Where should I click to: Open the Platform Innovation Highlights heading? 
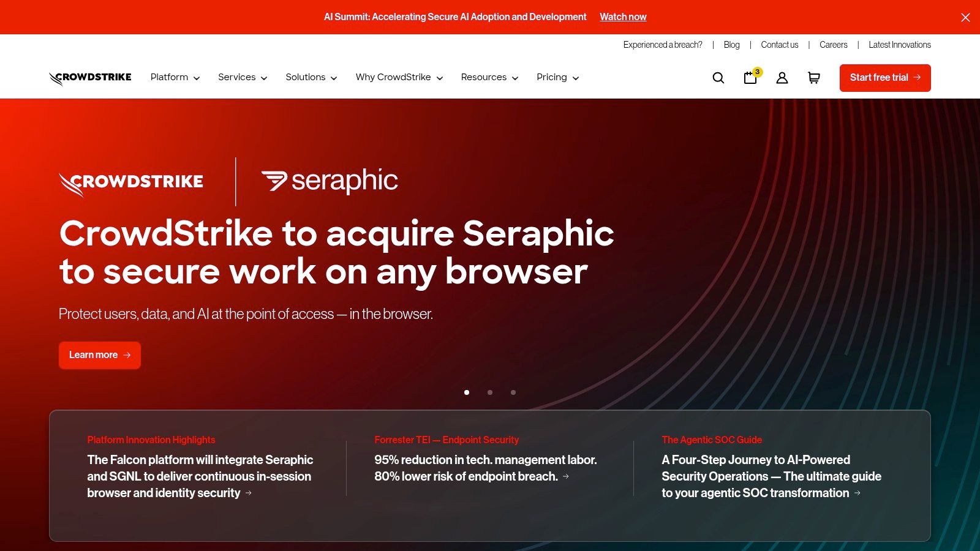(151, 440)
